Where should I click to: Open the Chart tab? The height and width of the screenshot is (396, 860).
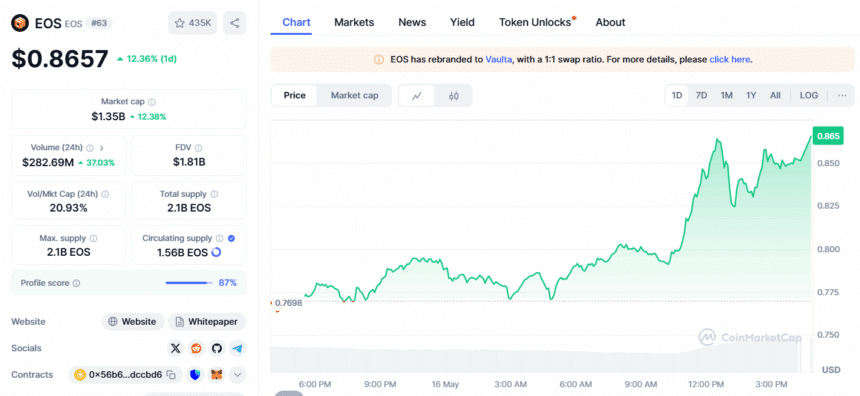pos(296,22)
